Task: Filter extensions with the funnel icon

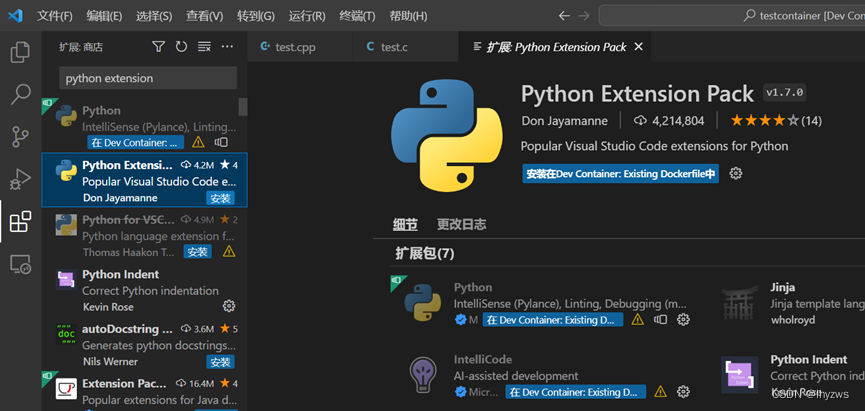Action: pos(159,47)
